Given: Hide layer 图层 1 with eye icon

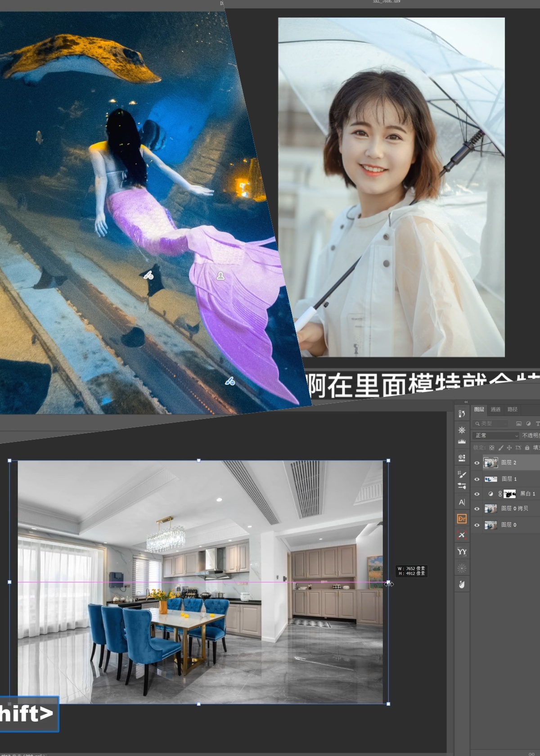Looking at the screenshot, I should [477, 479].
